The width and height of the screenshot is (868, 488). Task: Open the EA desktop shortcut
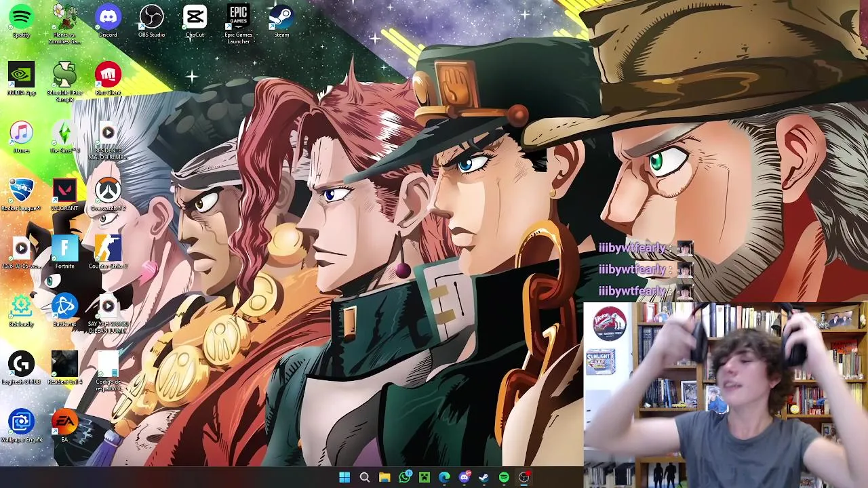64,426
